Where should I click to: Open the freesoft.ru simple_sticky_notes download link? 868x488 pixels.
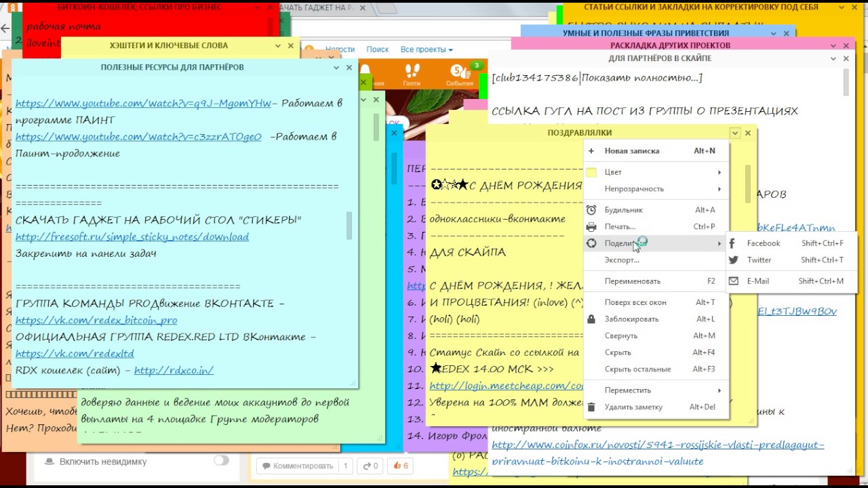click(132, 237)
